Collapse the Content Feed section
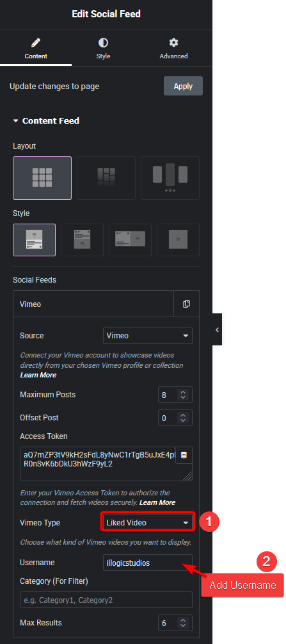The image size is (286, 644). [x=46, y=120]
